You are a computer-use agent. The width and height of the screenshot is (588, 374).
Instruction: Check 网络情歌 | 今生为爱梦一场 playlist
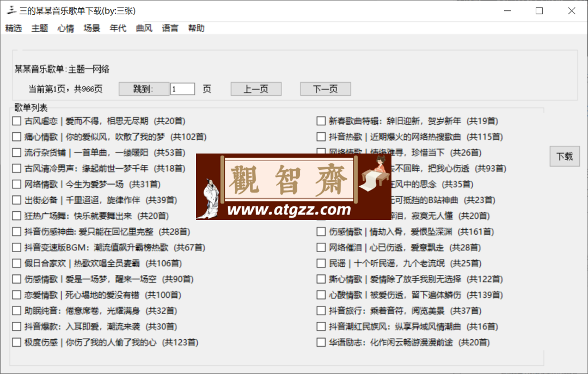pos(16,184)
